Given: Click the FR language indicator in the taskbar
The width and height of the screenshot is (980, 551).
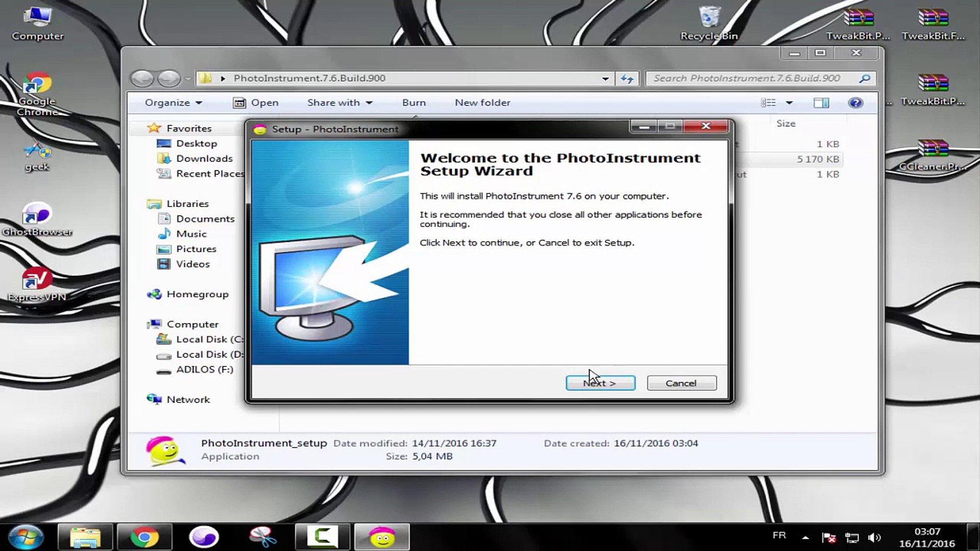Looking at the screenshot, I should (779, 535).
